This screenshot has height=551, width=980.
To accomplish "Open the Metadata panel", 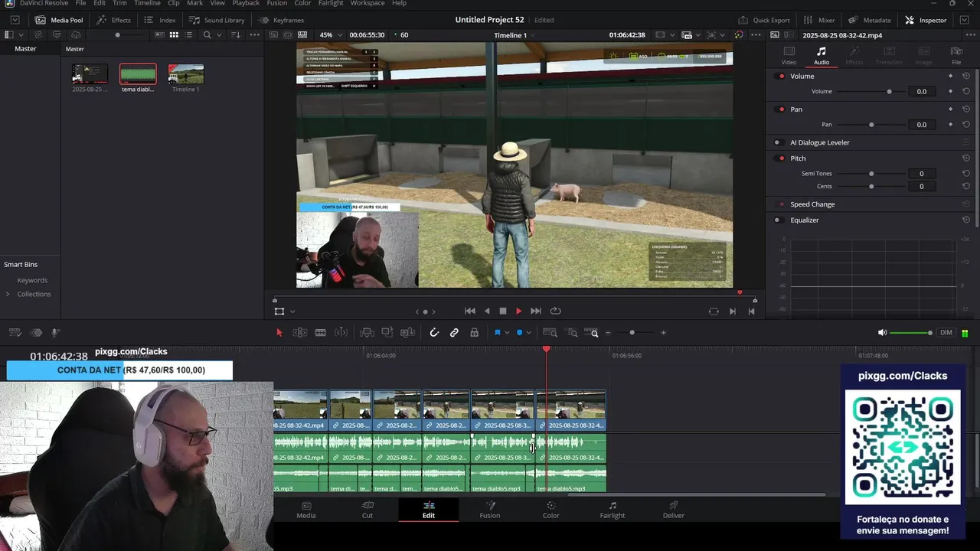I will click(870, 20).
